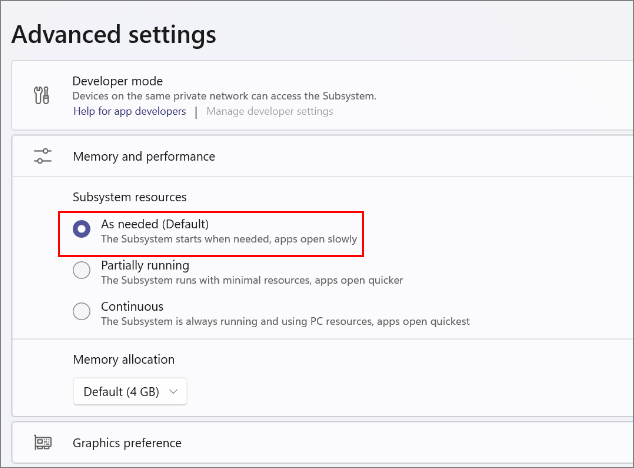Click the Memory and performance sliders icon
This screenshot has width=634, height=468.
(x=42, y=156)
